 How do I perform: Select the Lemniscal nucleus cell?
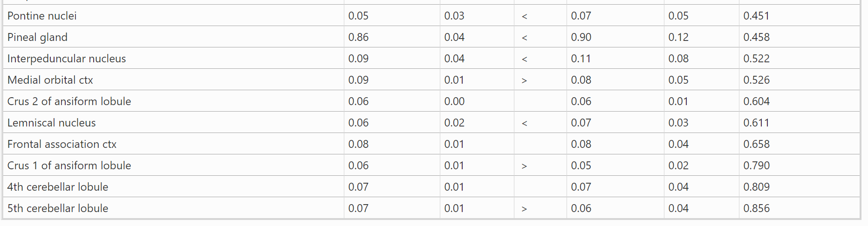coord(51,123)
